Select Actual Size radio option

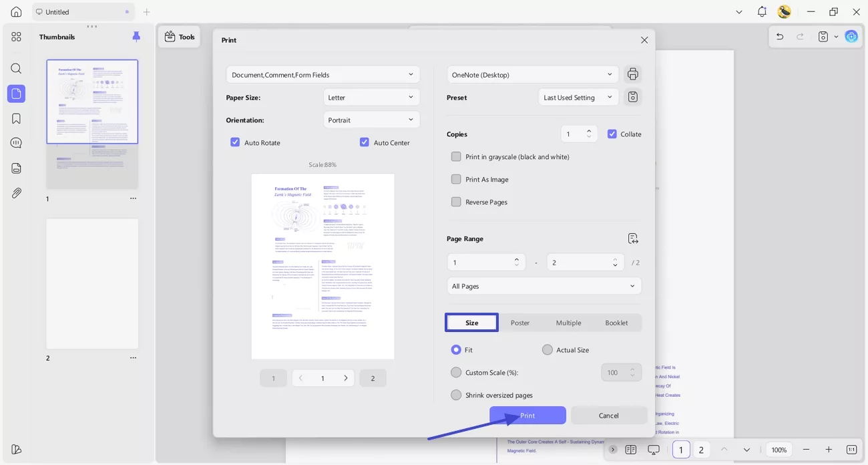coord(548,349)
